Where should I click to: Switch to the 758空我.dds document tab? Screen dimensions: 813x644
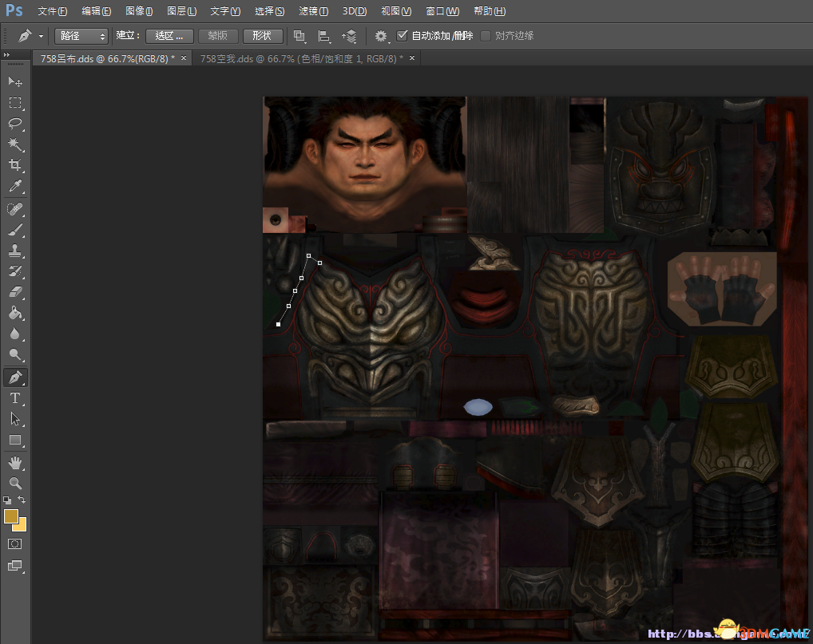click(300, 58)
